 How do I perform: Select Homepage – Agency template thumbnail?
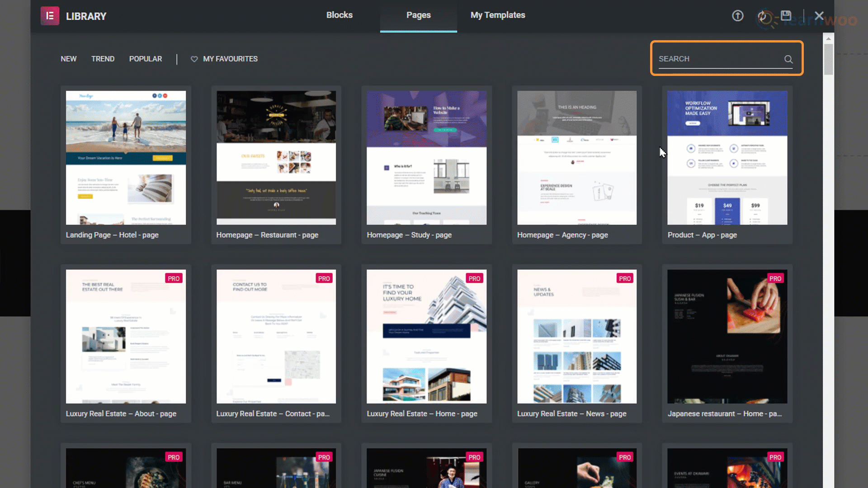577,158
